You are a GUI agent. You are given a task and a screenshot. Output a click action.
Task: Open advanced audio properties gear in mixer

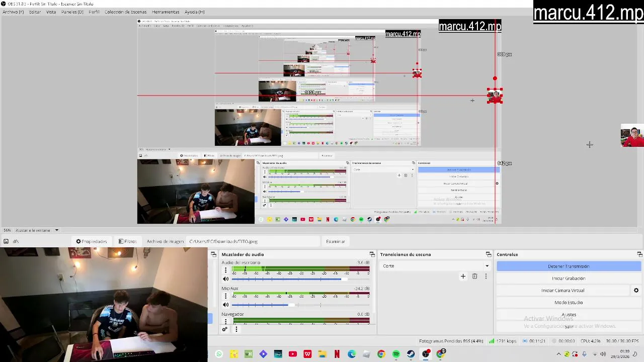[x=225, y=329]
